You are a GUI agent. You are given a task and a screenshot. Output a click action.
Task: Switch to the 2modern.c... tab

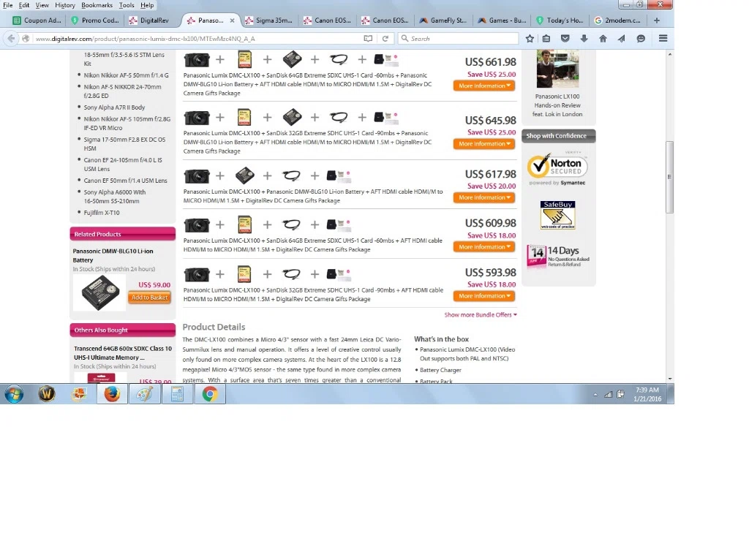617,20
